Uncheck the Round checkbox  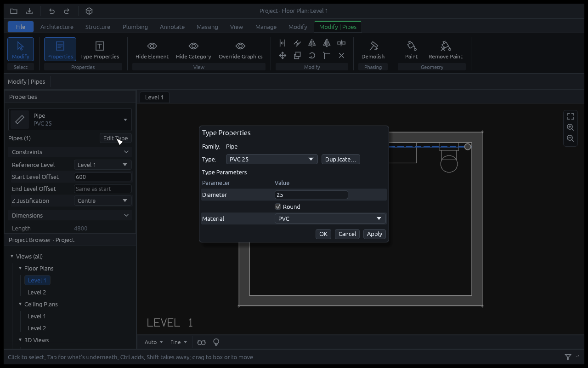[278, 207]
